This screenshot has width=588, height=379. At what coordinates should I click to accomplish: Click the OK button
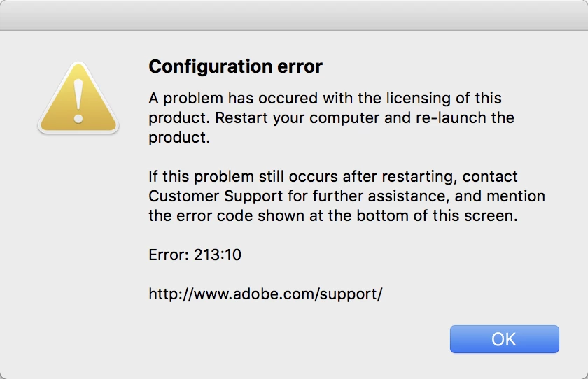click(x=504, y=339)
